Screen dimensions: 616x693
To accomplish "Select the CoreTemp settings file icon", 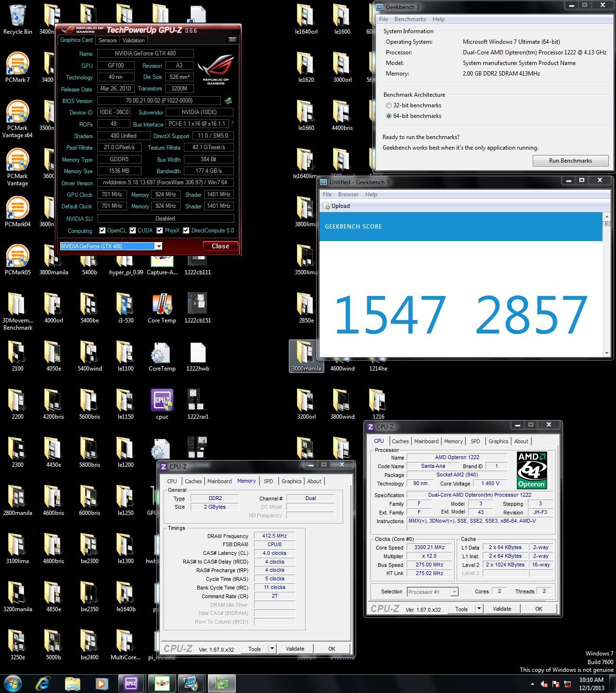I will tap(162, 356).
